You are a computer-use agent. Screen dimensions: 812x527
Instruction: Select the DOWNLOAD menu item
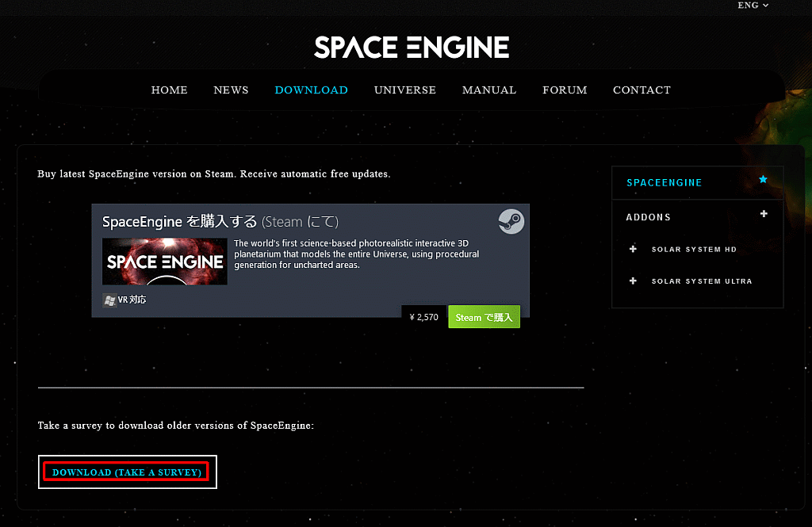click(x=311, y=90)
